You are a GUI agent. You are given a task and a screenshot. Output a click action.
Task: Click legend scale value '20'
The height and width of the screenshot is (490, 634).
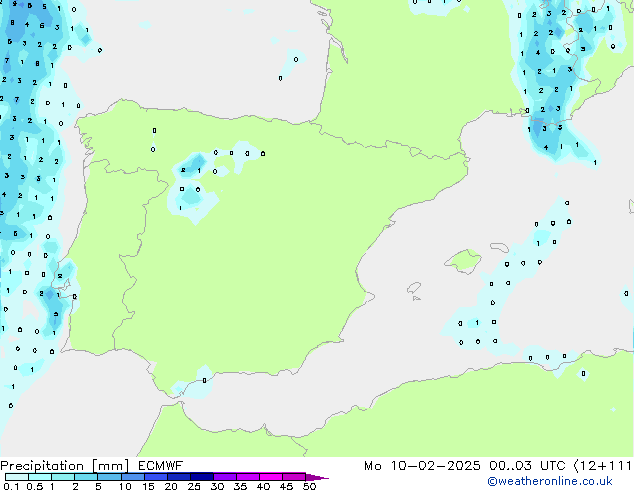coord(171,486)
